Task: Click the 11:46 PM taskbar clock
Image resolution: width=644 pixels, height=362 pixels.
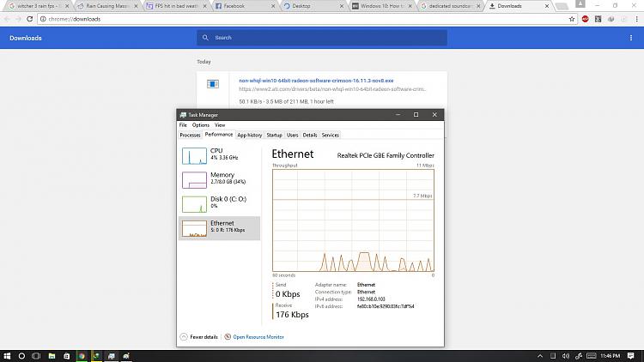Action: coord(610,356)
